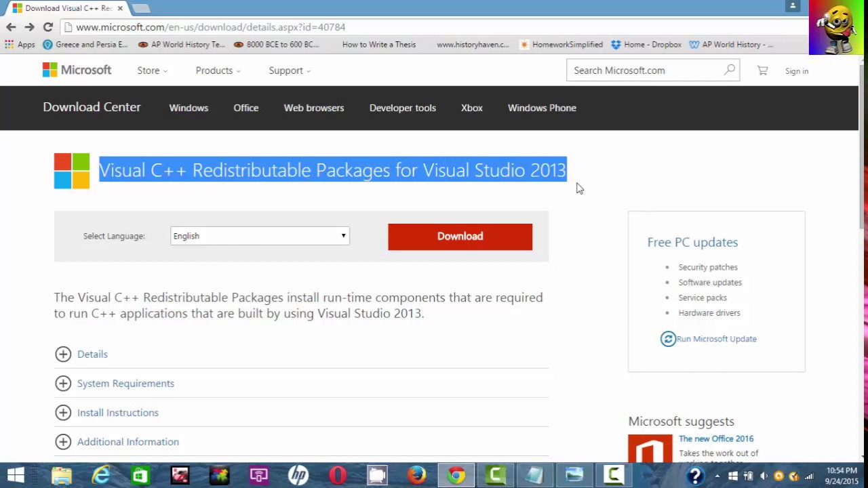
Task: Select Developer tools in nav bar
Action: click(403, 108)
